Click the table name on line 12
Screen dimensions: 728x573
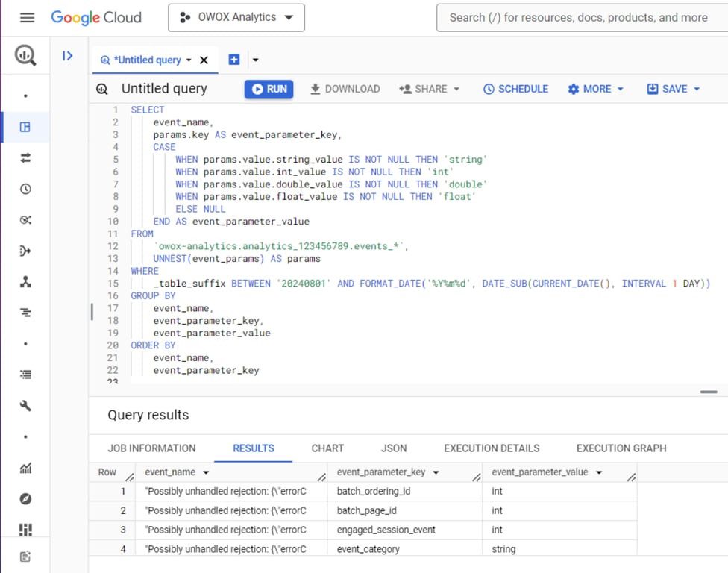pos(279,246)
